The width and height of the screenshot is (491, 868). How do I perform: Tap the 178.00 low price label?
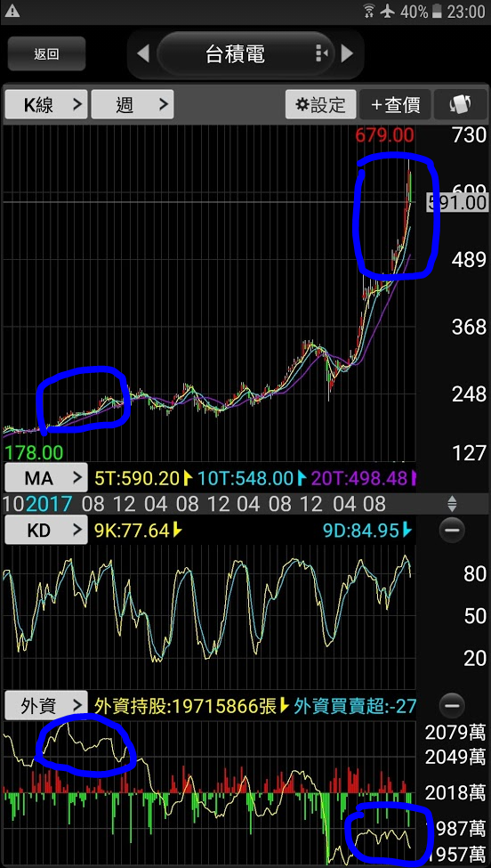coord(33,452)
